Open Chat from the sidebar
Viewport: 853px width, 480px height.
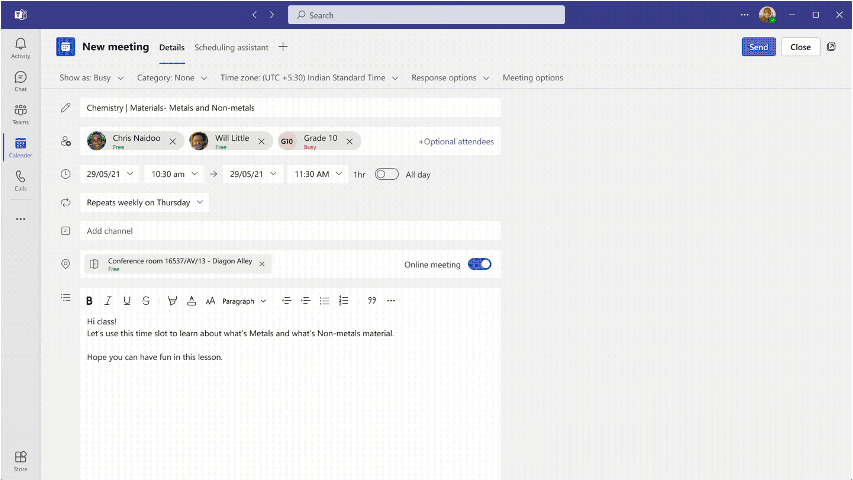coord(21,81)
